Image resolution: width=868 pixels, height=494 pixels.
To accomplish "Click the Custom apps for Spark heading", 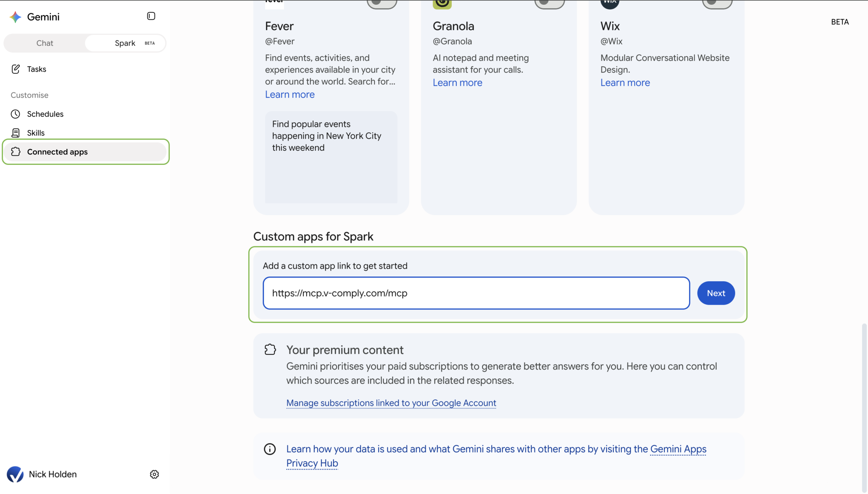I will click(313, 236).
